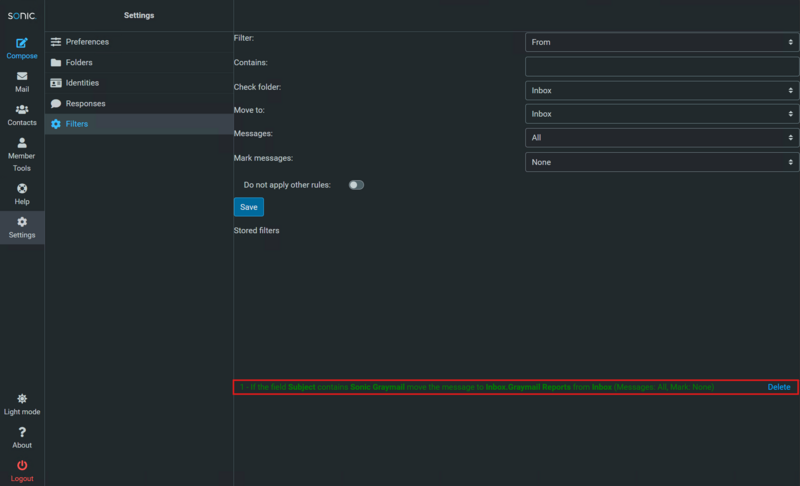The width and height of the screenshot is (800, 486).
Task: Open the Move to dropdown
Action: coord(661,114)
